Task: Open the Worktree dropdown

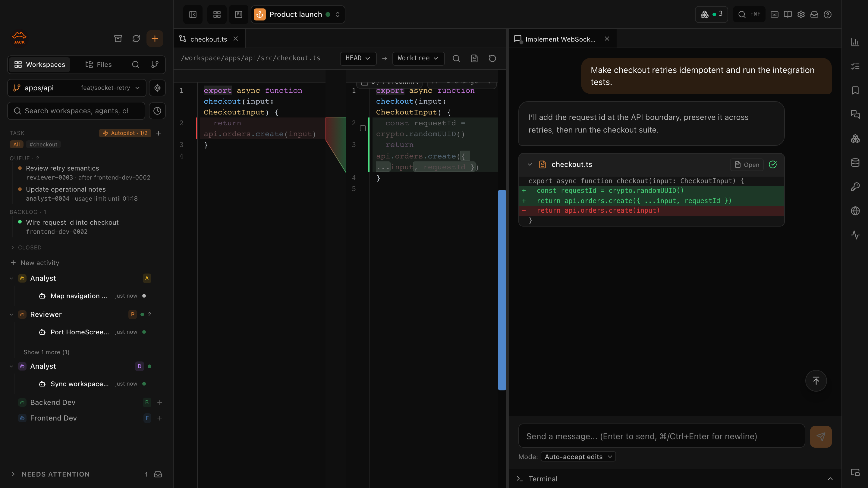Action: tap(418, 58)
